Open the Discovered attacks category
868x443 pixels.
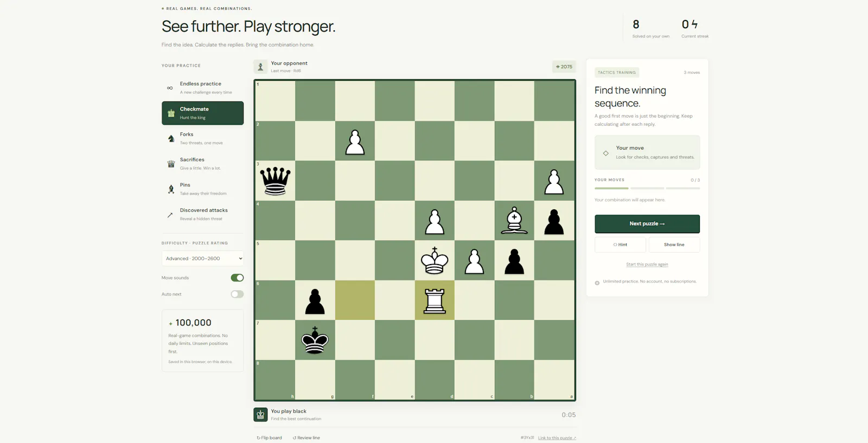pyautogui.click(x=202, y=214)
